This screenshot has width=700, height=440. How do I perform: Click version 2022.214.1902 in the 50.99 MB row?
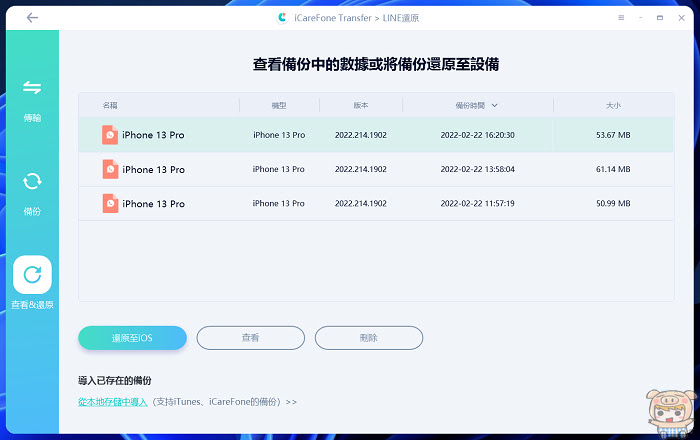(x=361, y=203)
